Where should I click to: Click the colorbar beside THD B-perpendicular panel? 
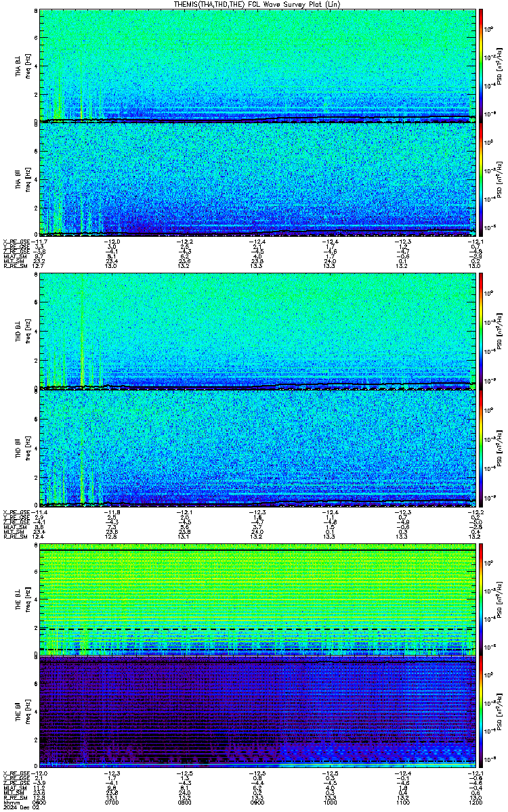[x=482, y=332]
